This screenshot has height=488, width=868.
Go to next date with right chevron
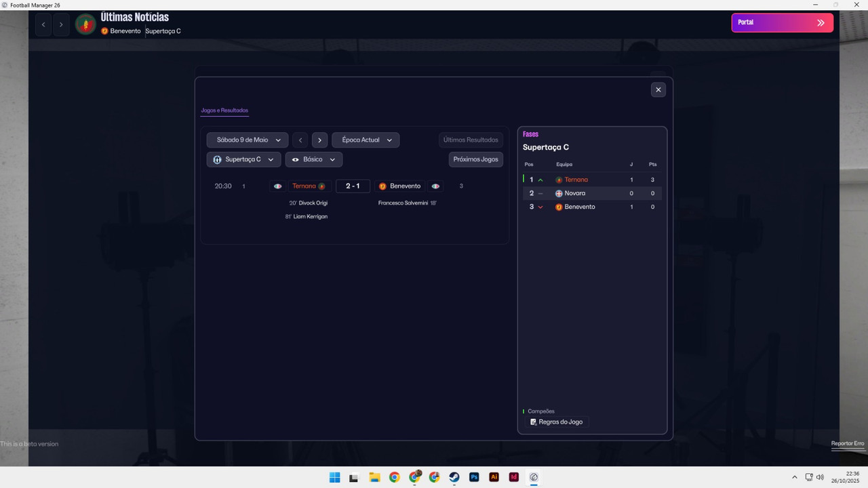319,140
